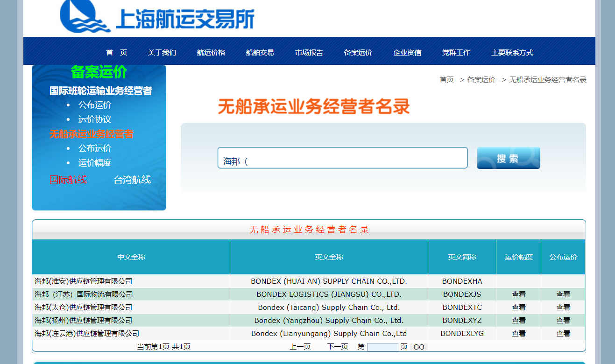
Task: Select 航运价格 in the navigation bar
Action: [x=211, y=53]
